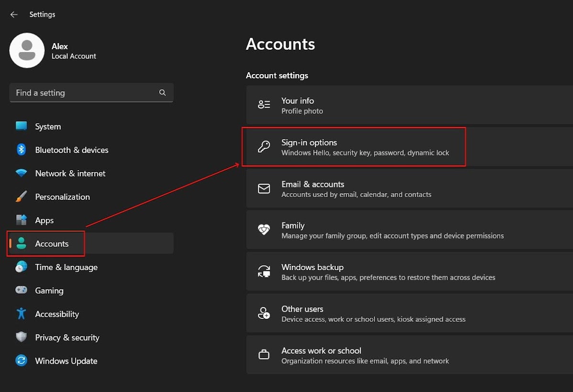Image resolution: width=573 pixels, height=392 pixels.
Task: Open Privacy & security settings
Action: (67, 338)
